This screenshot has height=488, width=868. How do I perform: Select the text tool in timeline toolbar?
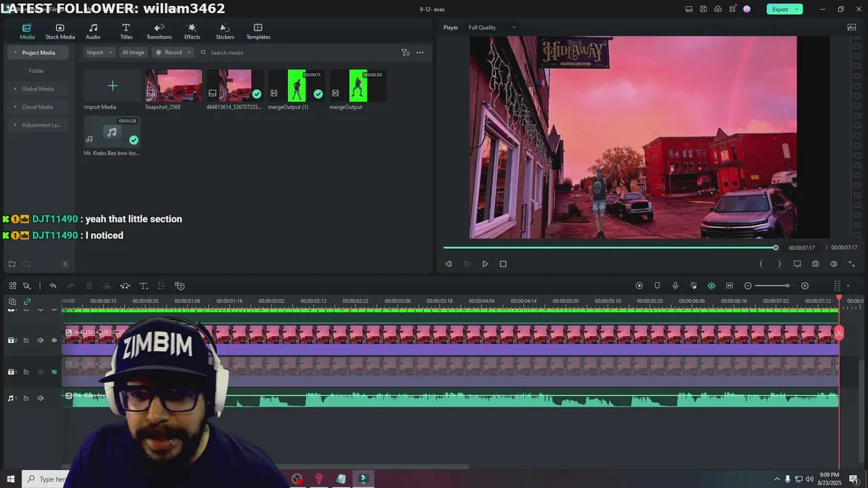[144, 285]
